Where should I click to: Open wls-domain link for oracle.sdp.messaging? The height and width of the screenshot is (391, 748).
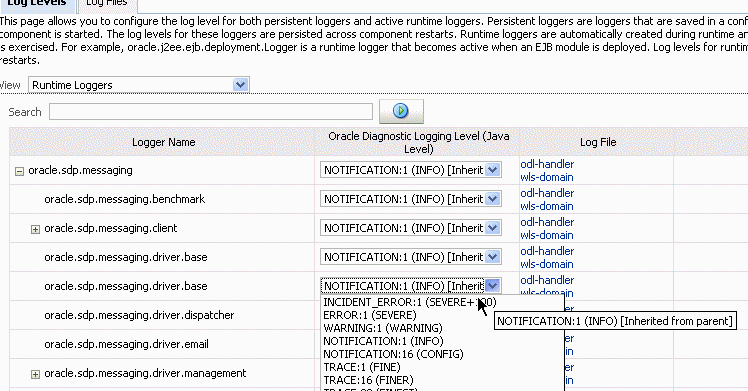(x=547, y=177)
